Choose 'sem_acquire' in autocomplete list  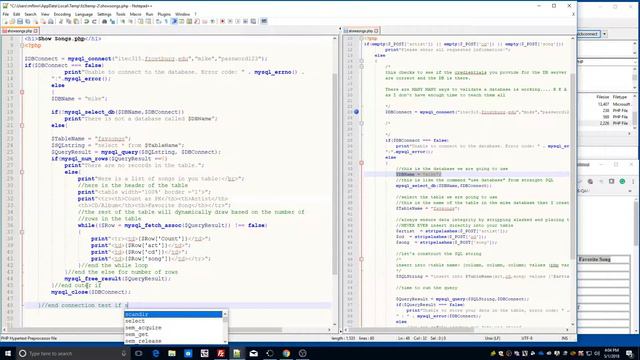coord(173,327)
